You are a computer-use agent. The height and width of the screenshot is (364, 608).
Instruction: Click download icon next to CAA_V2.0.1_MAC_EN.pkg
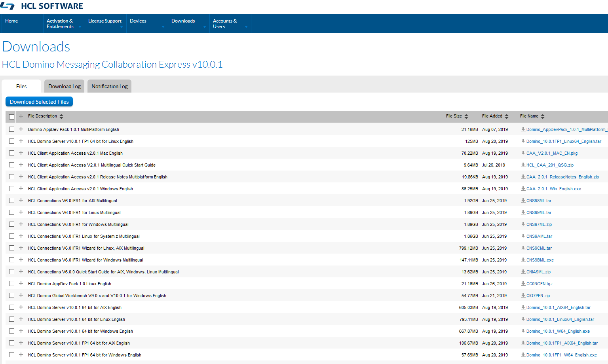[x=523, y=153]
